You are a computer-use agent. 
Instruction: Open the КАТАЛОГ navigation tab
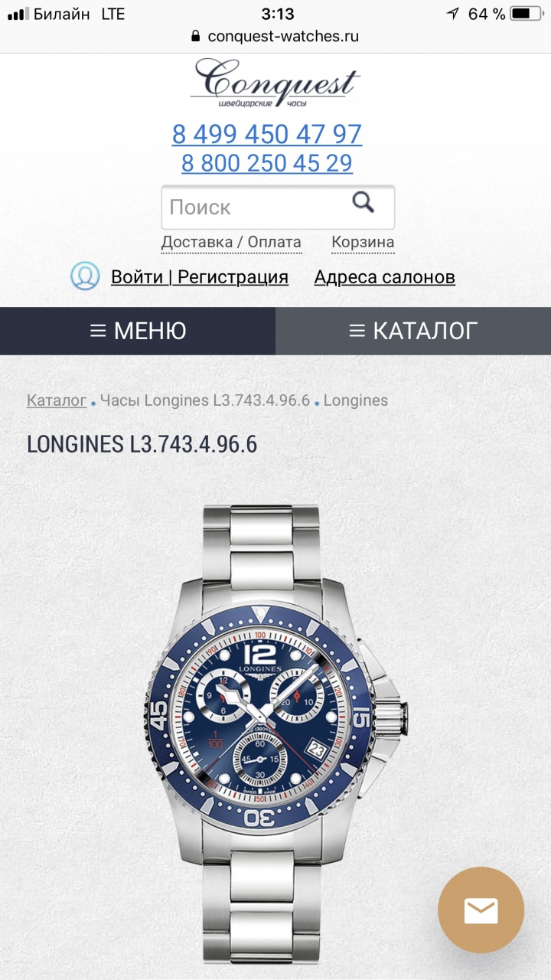click(413, 331)
